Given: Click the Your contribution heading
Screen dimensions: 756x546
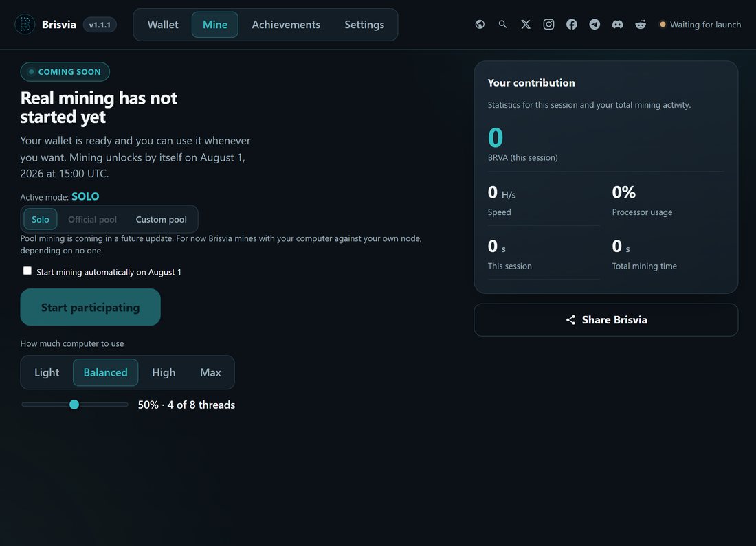Looking at the screenshot, I should pos(531,83).
